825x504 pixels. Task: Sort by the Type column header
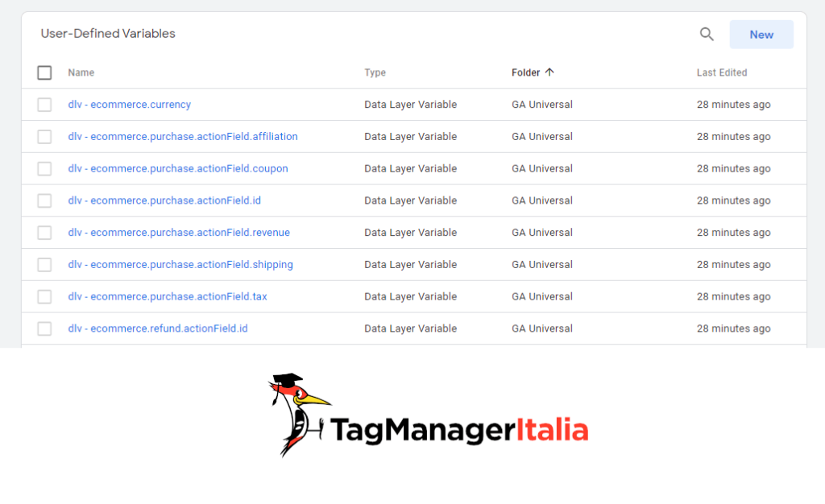375,72
